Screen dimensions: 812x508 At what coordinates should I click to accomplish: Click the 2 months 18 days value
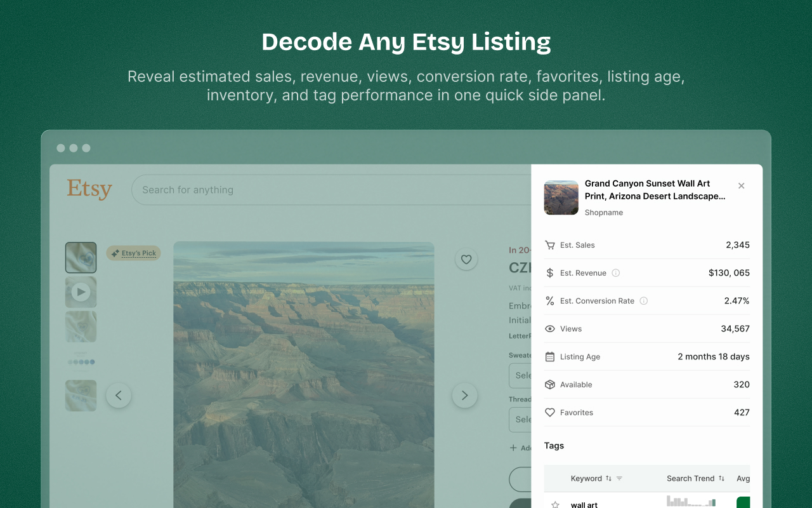(714, 357)
